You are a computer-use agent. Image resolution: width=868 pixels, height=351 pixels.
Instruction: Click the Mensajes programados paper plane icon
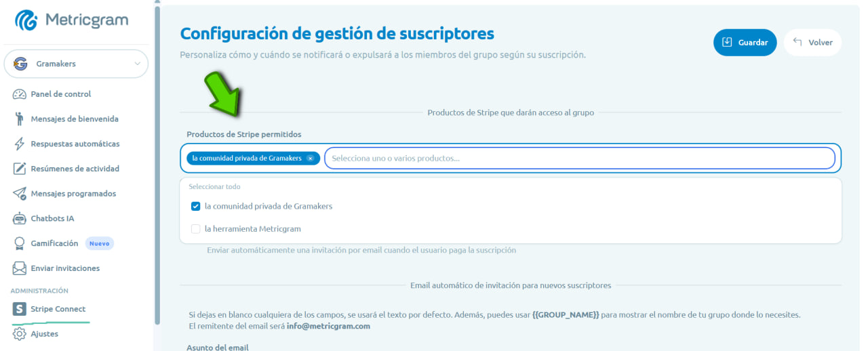click(20, 194)
